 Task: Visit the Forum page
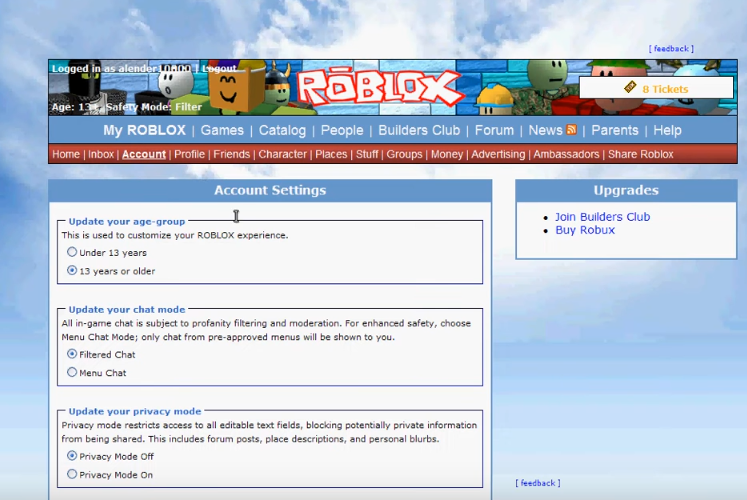tap(494, 130)
